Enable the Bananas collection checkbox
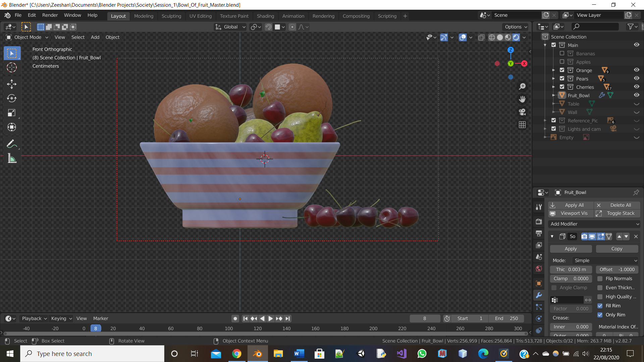644x362 pixels. 562,53
